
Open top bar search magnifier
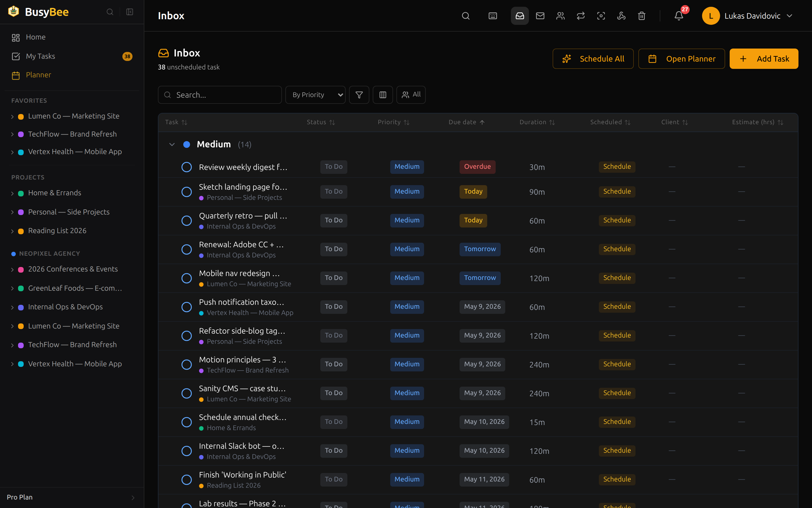(465, 16)
